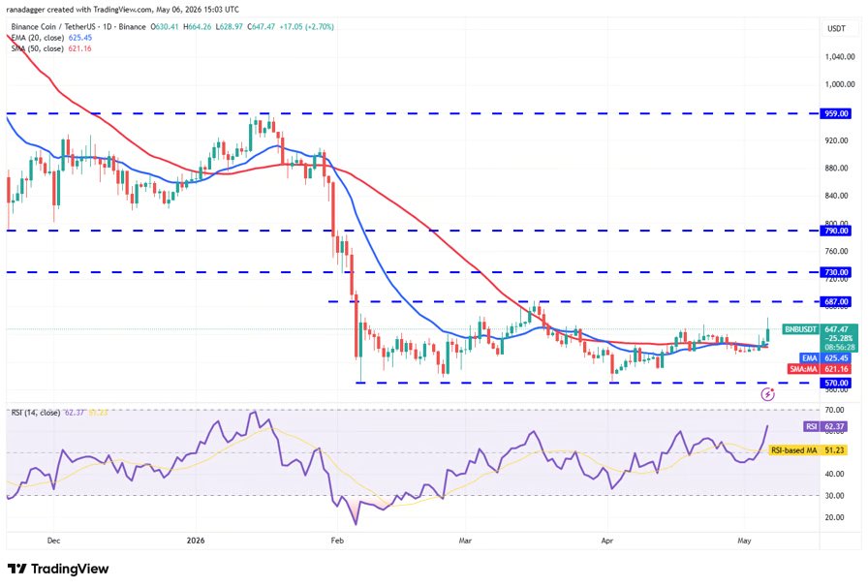Viewport: 868px width, 588px height.
Task: Click the blue EMA 625.45 price tag
Action: (824, 358)
